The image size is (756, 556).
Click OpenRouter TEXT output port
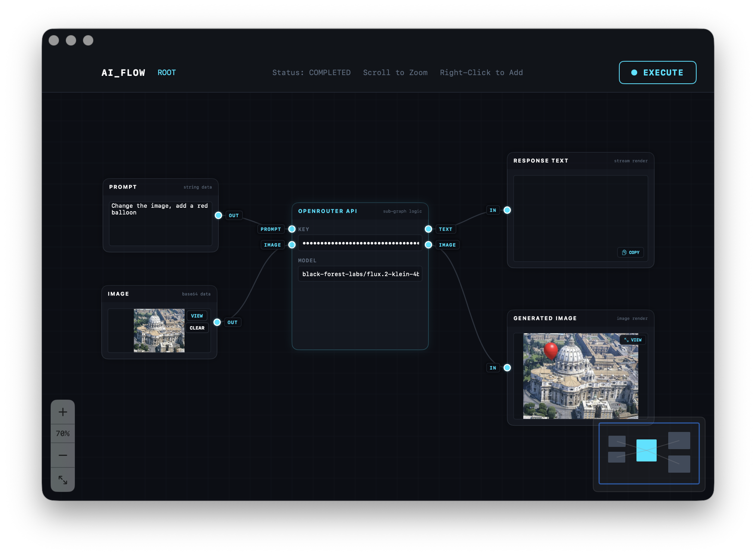[428, 229]
